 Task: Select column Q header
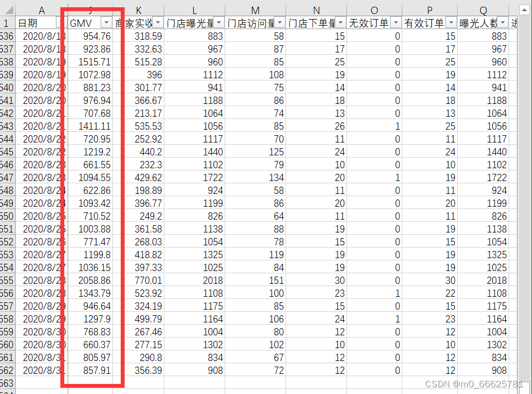pos(483,11)
